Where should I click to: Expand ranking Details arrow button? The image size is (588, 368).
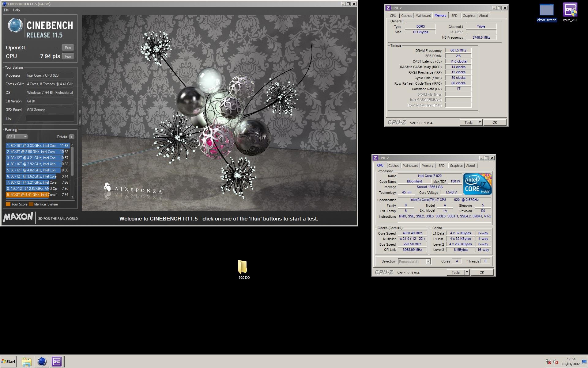tap(71, 137)
